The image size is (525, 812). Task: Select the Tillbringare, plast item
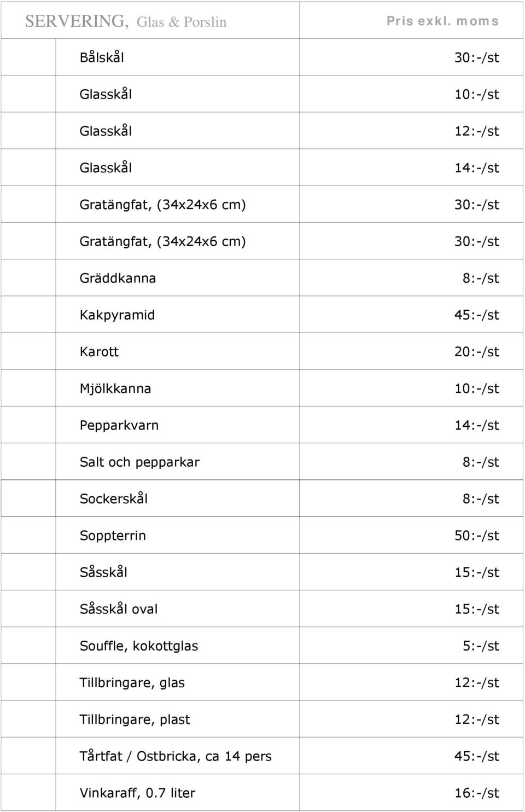point(135,719)
